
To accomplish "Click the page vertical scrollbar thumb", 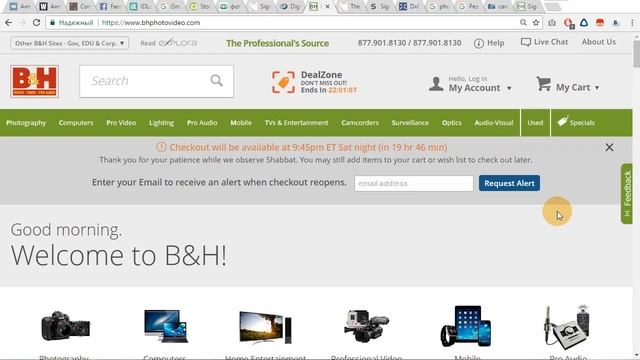I will 636,53.
